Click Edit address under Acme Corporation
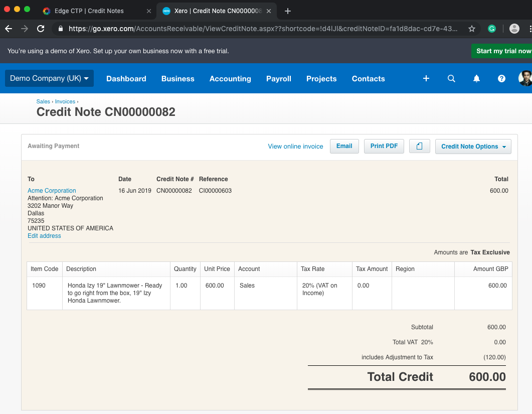This screenshot has width=532, height=414. tap(44, 235)
